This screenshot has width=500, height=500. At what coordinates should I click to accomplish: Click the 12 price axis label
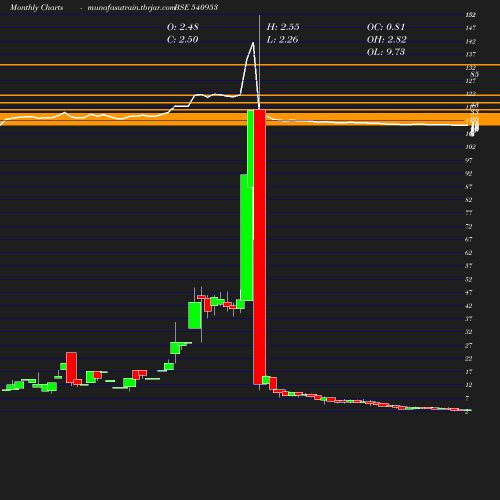[469, 385]
